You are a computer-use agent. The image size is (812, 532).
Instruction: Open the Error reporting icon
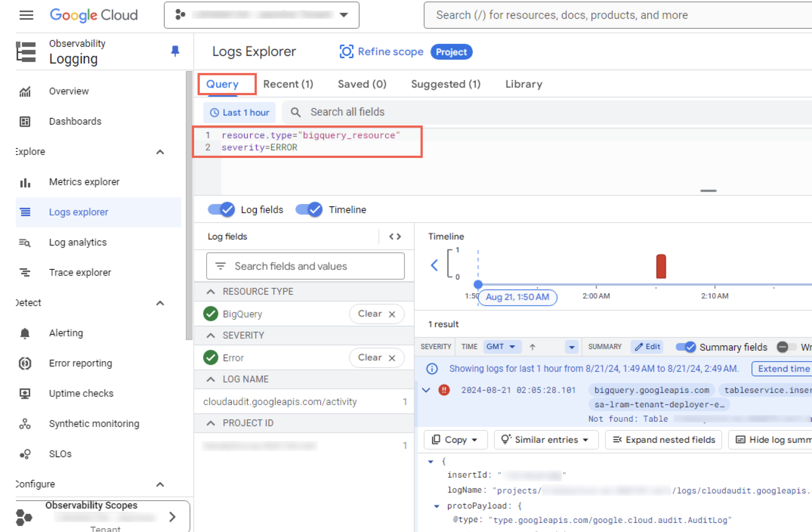25,363
